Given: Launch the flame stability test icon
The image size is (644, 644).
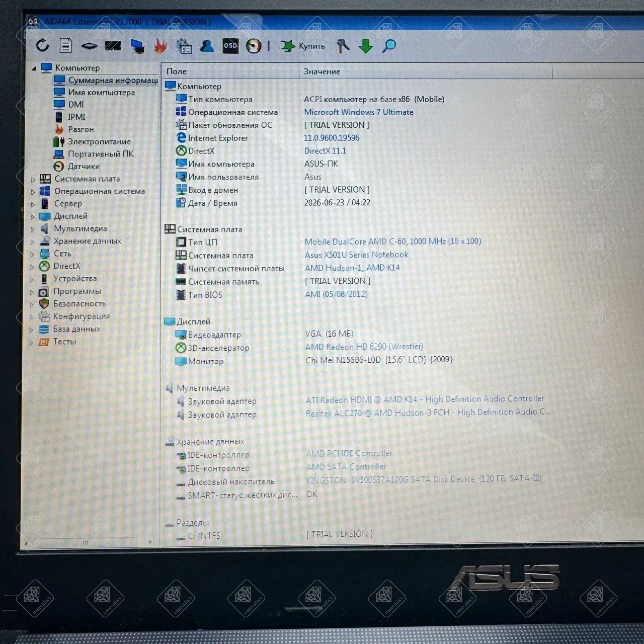Looking at the screenshot, I should 160,46.
